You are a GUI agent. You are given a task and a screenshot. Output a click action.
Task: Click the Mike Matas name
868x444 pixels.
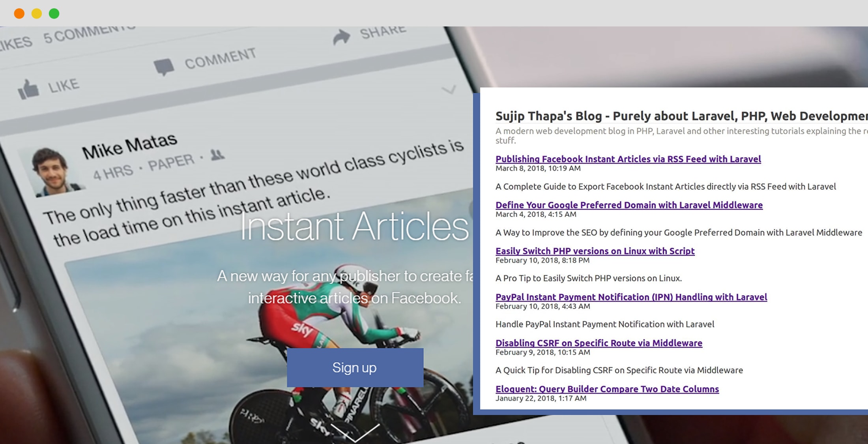[129, 145]
